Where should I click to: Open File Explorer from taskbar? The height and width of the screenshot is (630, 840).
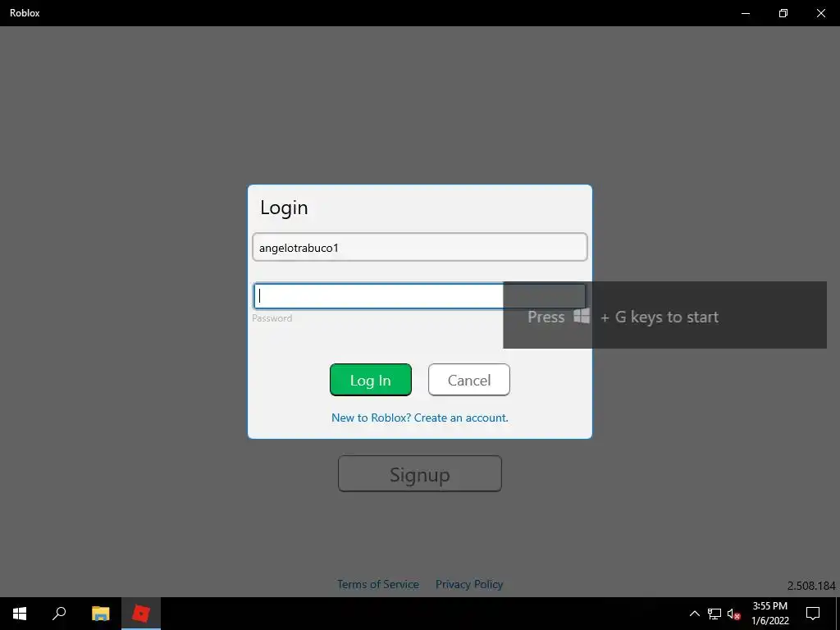click(100, 614)
